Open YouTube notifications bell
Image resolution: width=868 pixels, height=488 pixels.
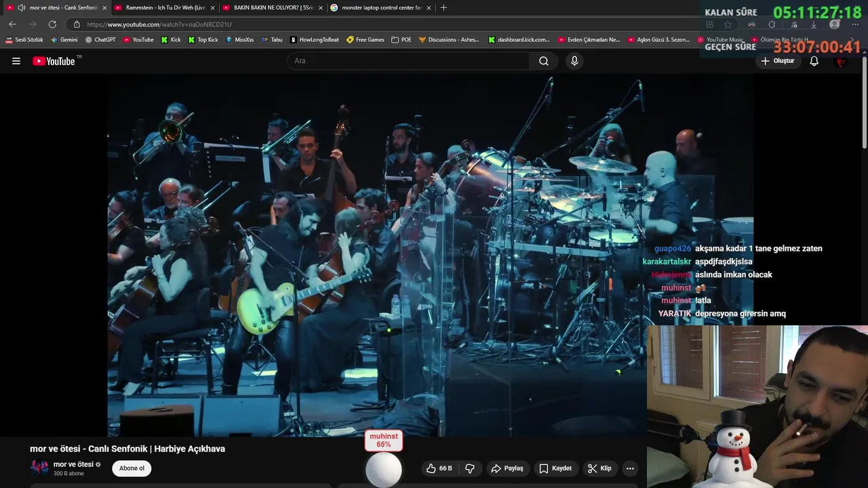(x=814, y=61)
